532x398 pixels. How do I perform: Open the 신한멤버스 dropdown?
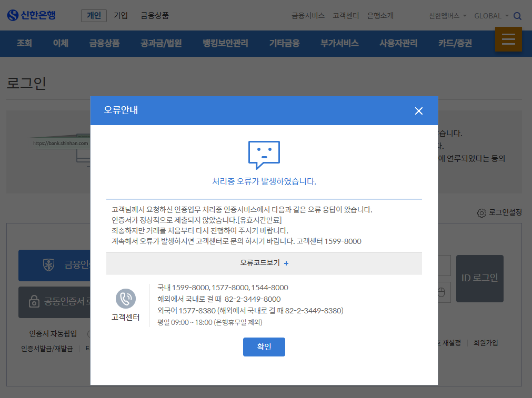pyautogui.click(x=444, y=16)
